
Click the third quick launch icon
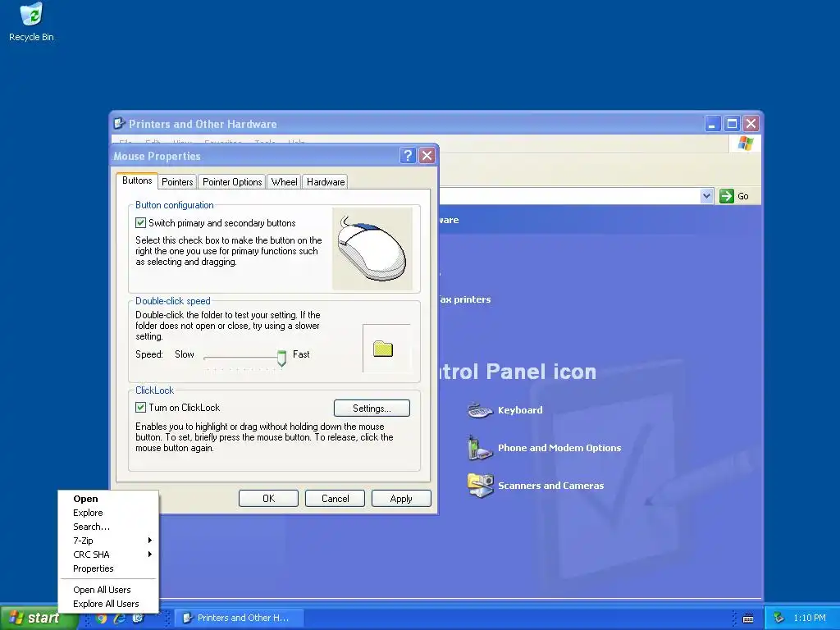click(138, 619)
